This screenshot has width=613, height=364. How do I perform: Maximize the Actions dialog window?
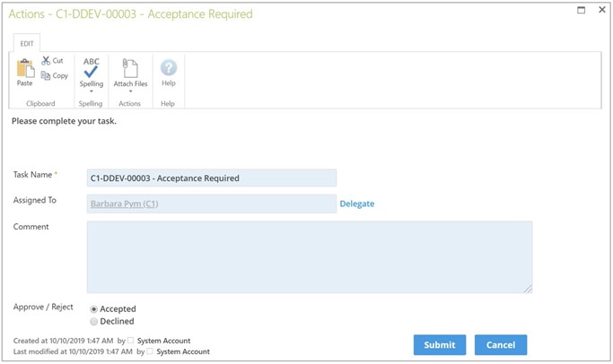click(x=582, y=10)
